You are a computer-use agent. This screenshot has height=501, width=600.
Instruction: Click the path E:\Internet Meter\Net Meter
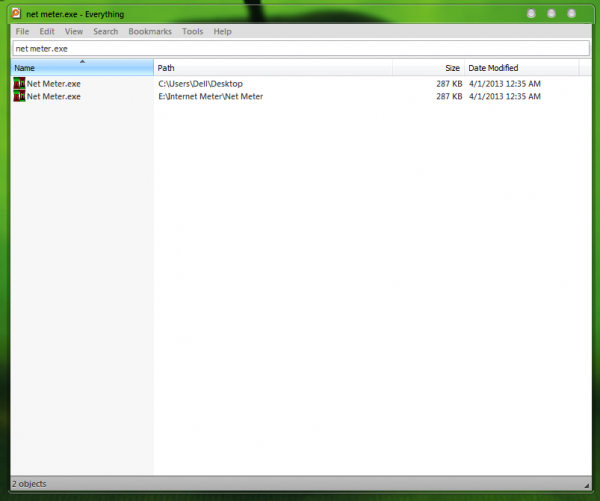210,96
